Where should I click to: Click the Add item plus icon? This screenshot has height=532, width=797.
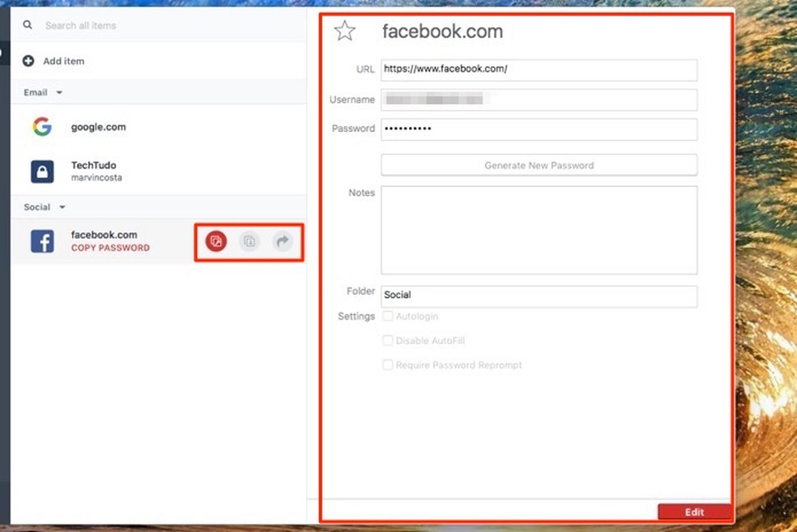(28, 61)
